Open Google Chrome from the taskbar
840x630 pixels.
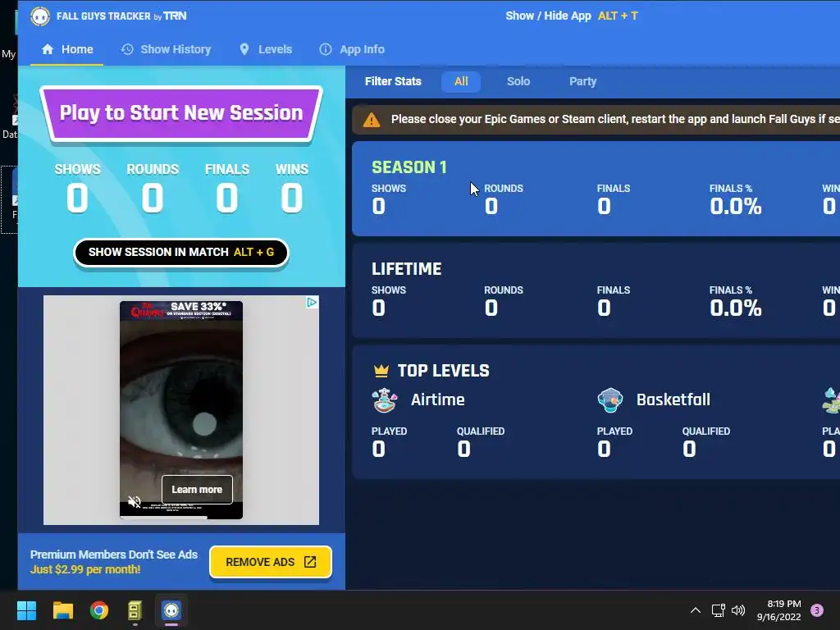pyautogui.click(x=99, y=610)
